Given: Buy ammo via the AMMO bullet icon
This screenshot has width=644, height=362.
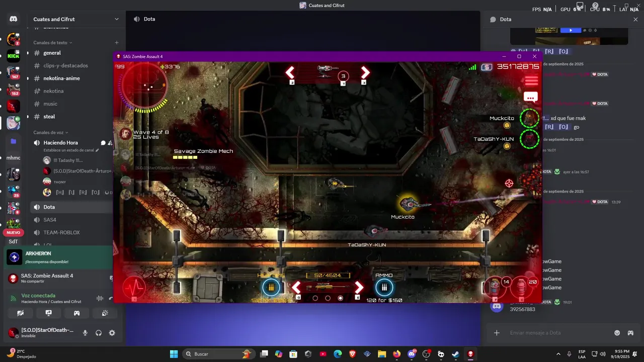Looking at the screenshot, I should [x=384, y=288].
